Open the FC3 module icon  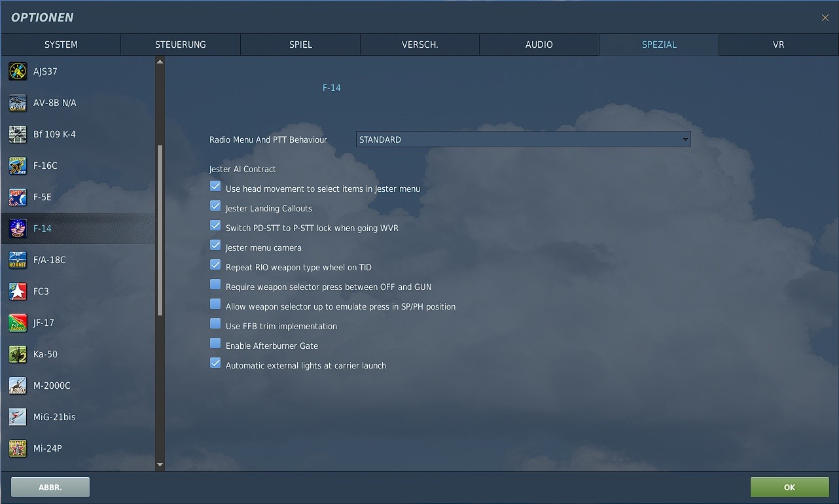18,291
